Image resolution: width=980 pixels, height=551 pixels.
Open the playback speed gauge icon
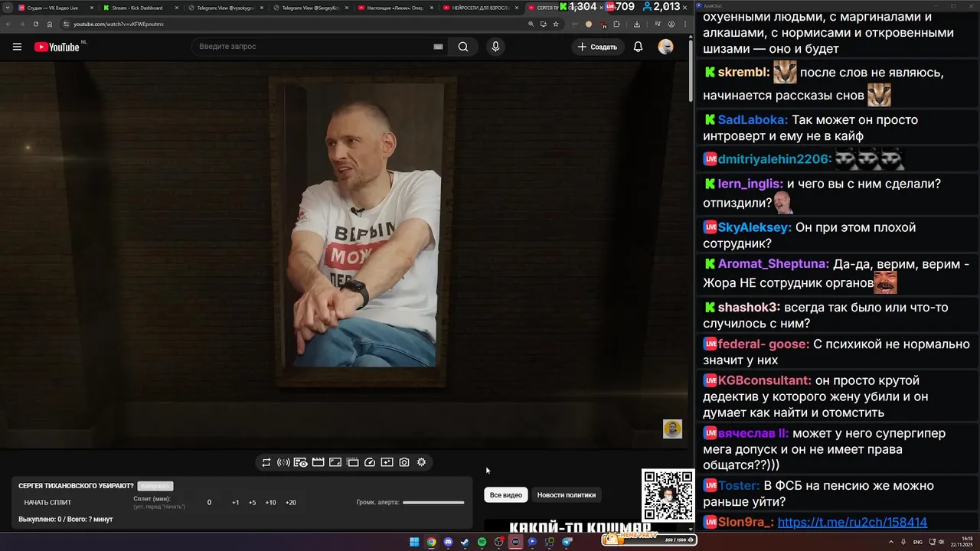370,462
